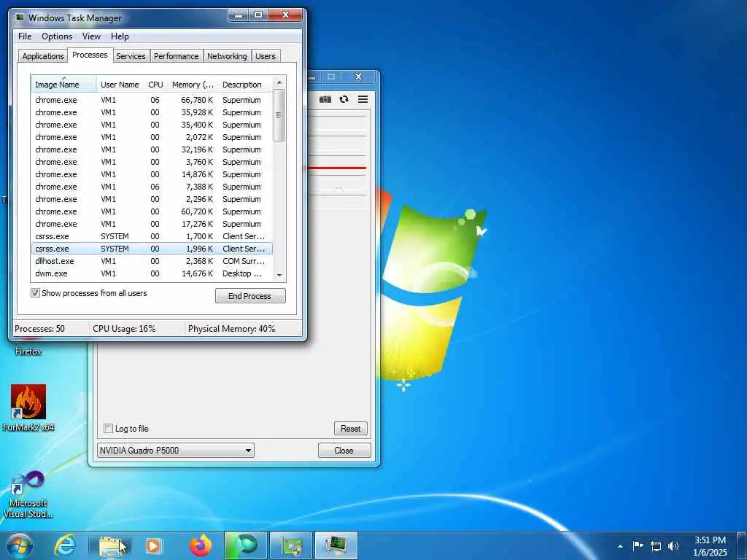Screen dimensions: 747x560
Task: Switch to the GPU-Z taskbar button
Action: [291, 545]
